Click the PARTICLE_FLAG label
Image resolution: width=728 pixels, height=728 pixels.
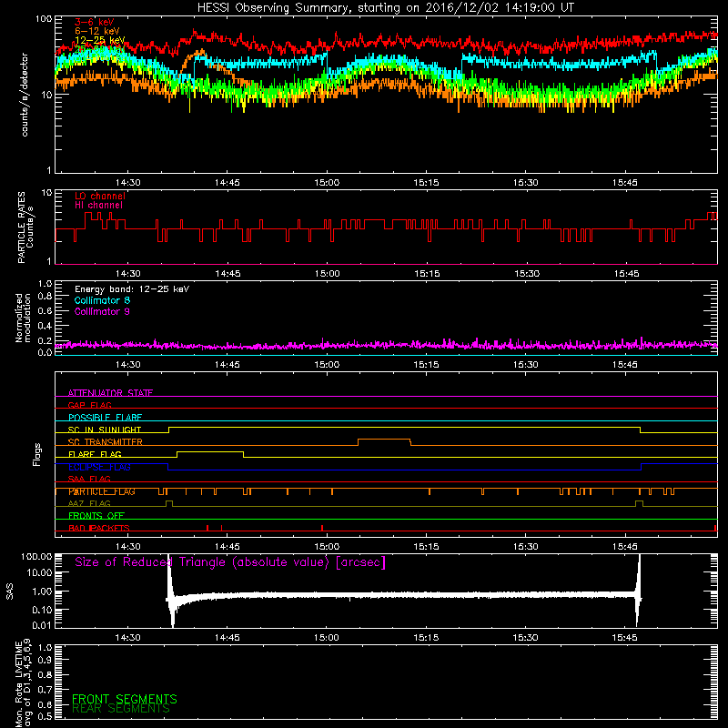pos(102,491)
